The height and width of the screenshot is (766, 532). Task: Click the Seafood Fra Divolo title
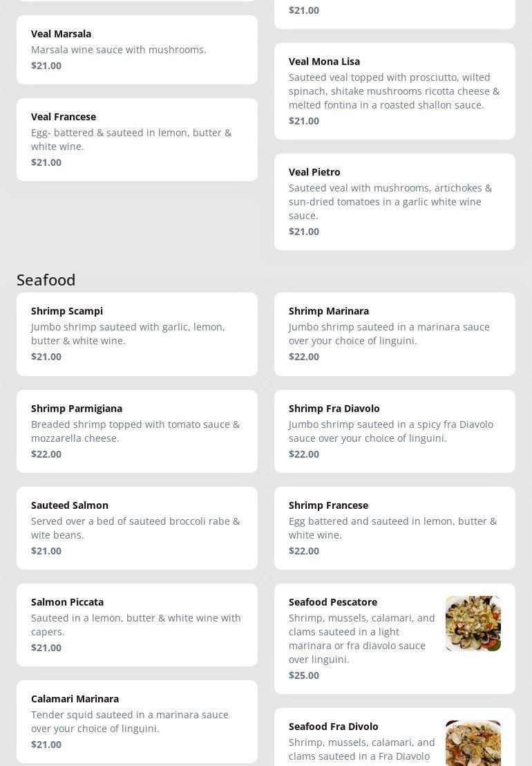click(334, 727)
